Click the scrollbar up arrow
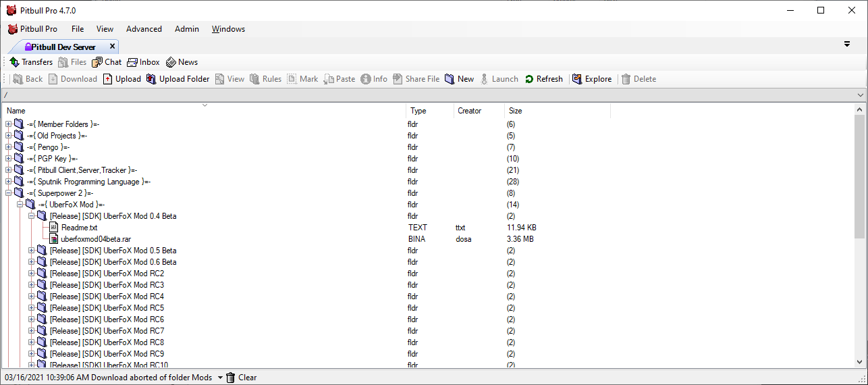The image size is (868, 385). click(860, 109)
